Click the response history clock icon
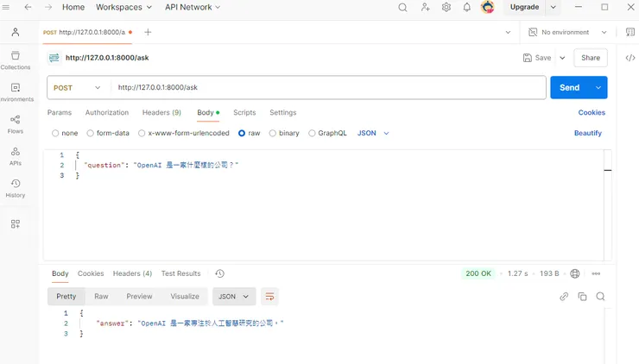 (x=219, y=273)
